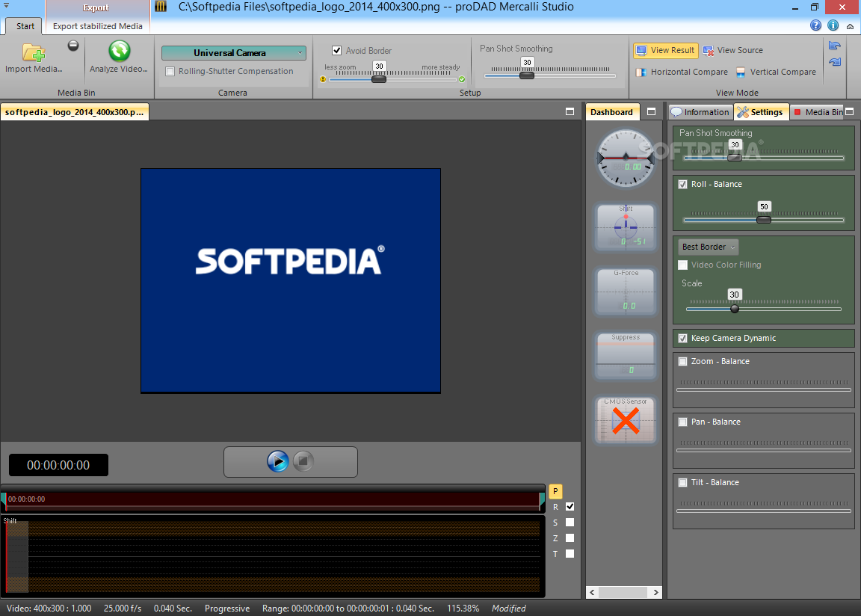Click the Scale slider handle
The width and height of the screenshot is (861, 616).
coord(735,309)
